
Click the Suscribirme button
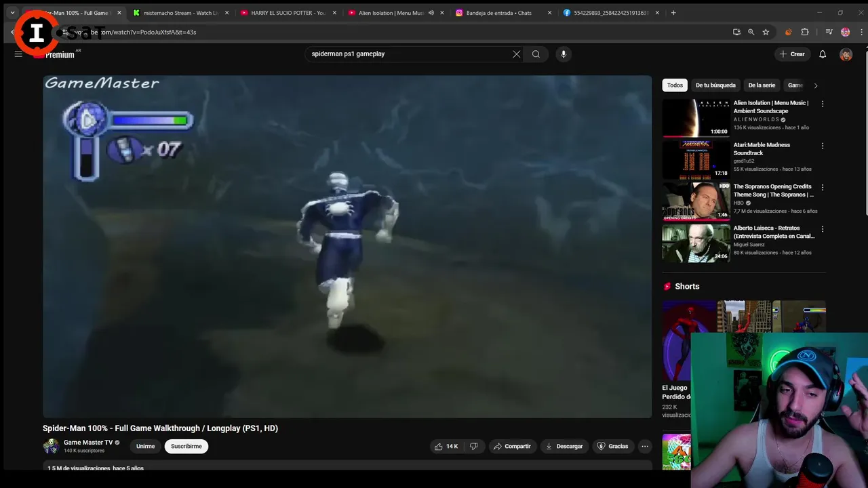coord(186,447)
